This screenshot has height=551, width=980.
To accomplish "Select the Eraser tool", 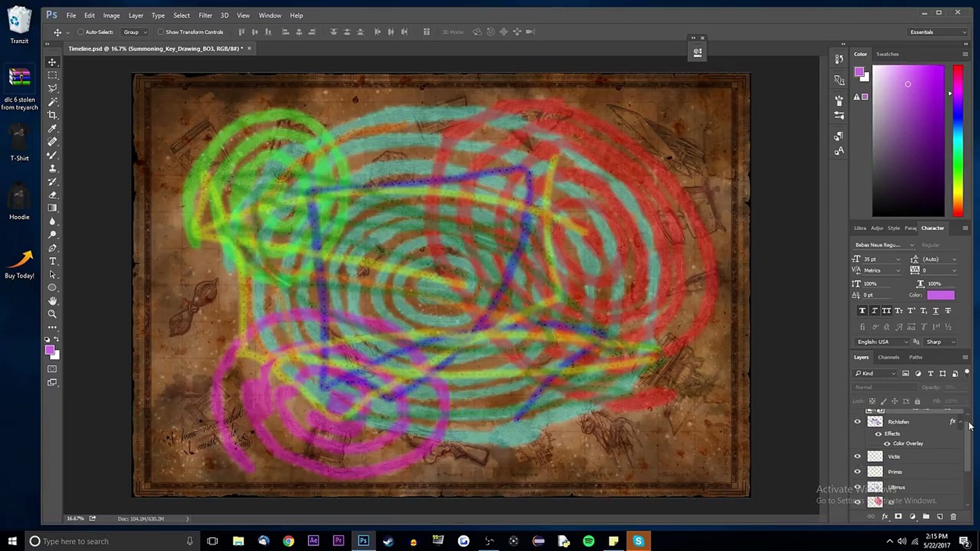I will 52,195.
